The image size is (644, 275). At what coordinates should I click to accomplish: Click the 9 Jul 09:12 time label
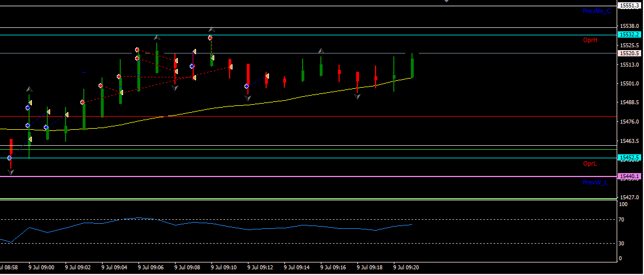click(260, 267)
